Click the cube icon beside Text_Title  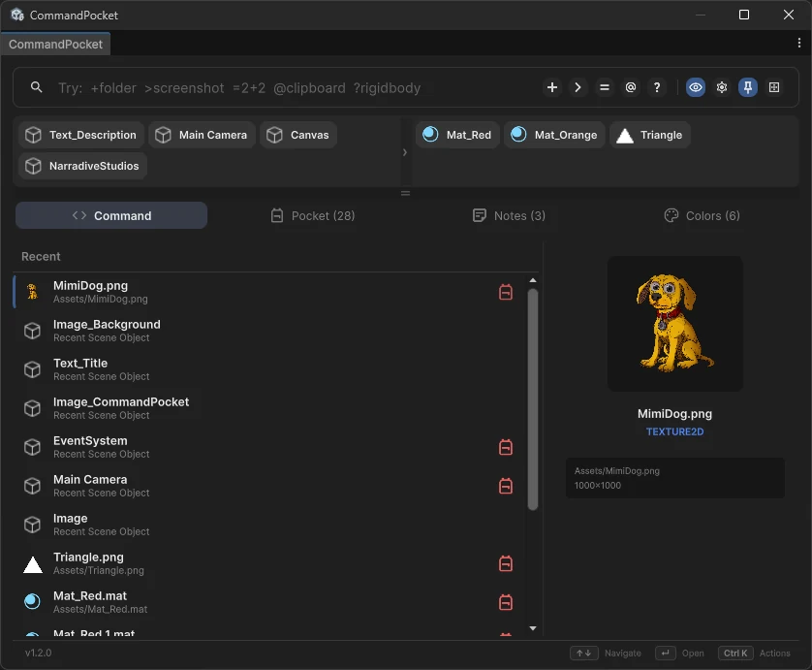tap(32, 369)
